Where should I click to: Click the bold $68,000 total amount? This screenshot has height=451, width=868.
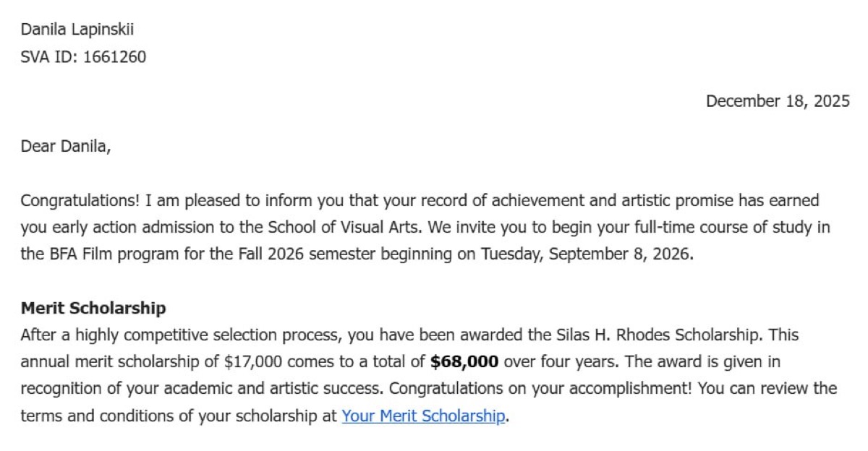(464, 361)
